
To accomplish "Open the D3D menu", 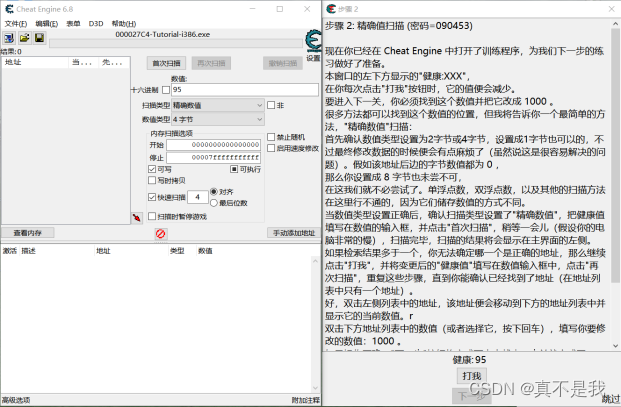I will pyautogui.click(x=95, y=24).
